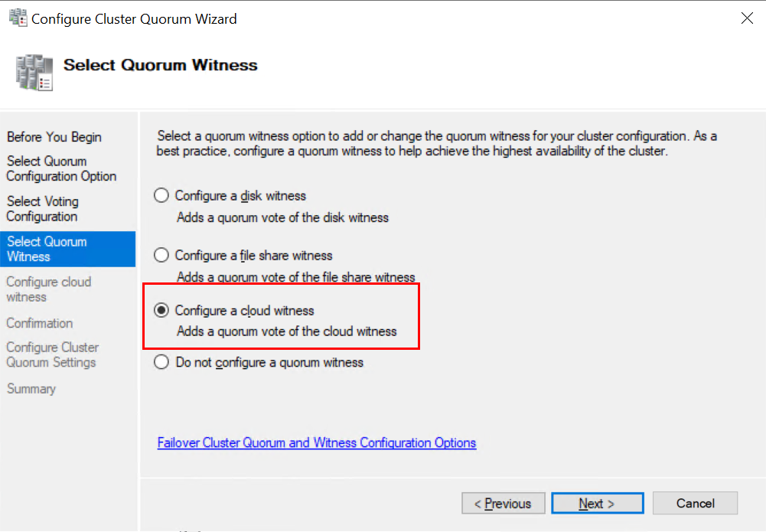Choose Configure a file share witness
Image resolution: width=766 pixels, height=532 pixels.
[x=161, y=255]
